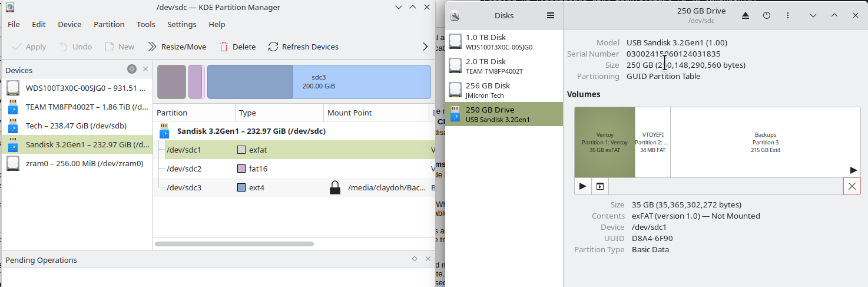Click Resize/Move in the toolbar
The image size is (868, 287).
pyautogui.click(x=177, y=47)
